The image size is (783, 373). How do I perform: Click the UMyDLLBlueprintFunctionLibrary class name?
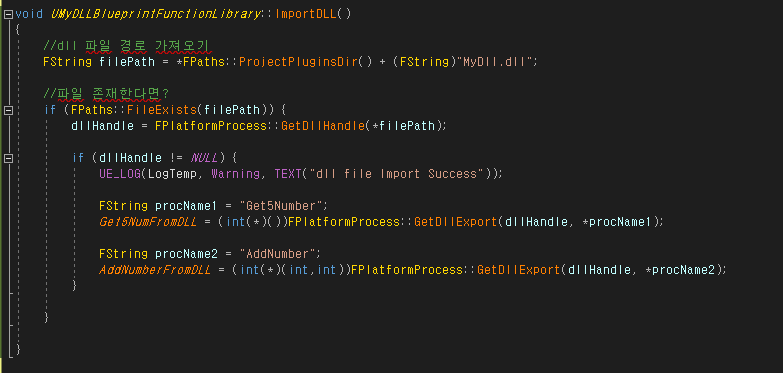click(x=155, y=14)
